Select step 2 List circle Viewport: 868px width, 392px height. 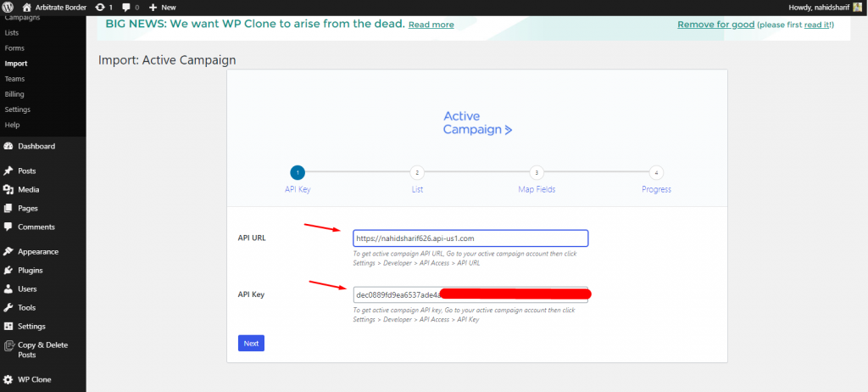coord(417,172)
